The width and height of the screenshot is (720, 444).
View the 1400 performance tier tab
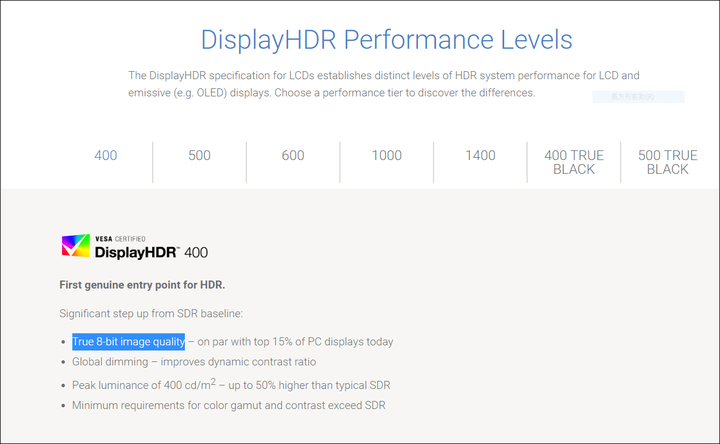point(480,156)
